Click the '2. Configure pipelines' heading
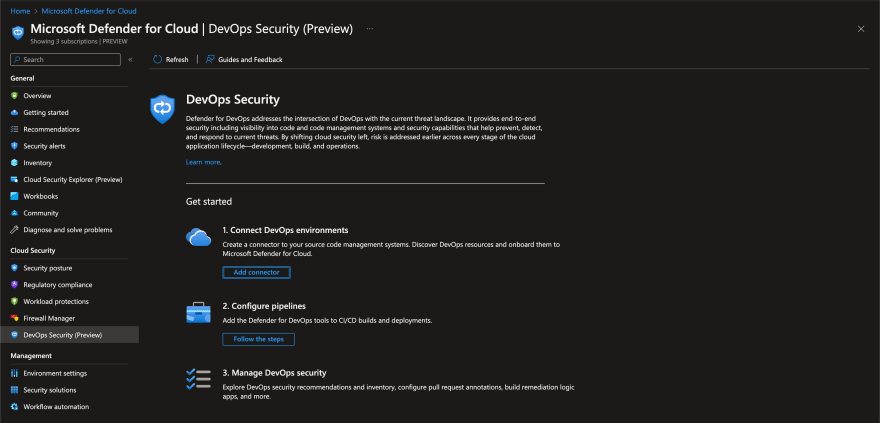The image size is (880, 423). [264, 306]
